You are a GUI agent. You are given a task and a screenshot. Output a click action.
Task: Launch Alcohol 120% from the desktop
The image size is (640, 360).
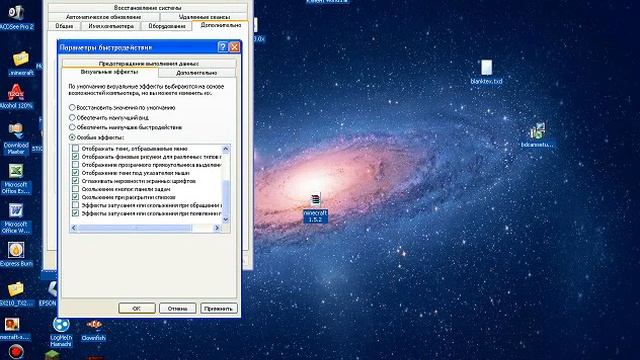tap(16, 97)
